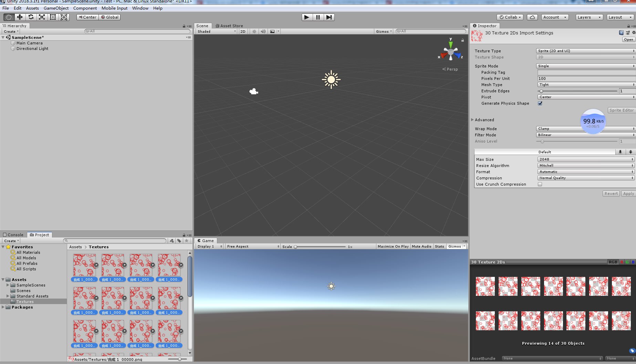Switch to Console tab
This screenshot has height=364, width=636.
[13, 235]
